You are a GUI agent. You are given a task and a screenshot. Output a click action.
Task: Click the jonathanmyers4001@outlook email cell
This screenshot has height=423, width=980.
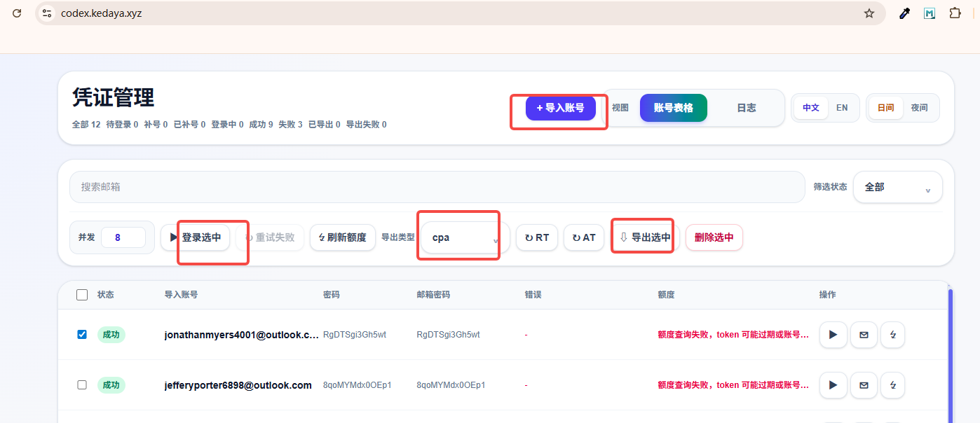click(x=242, y=335)
